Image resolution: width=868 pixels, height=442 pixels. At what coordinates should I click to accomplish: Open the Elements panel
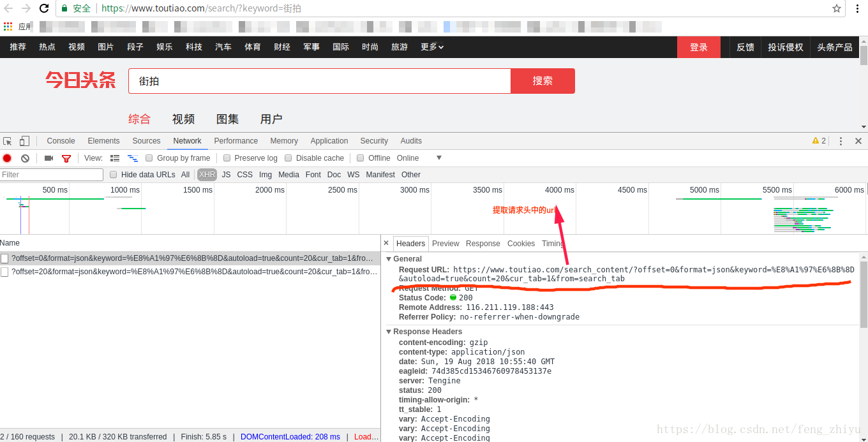tap(103, 141)
